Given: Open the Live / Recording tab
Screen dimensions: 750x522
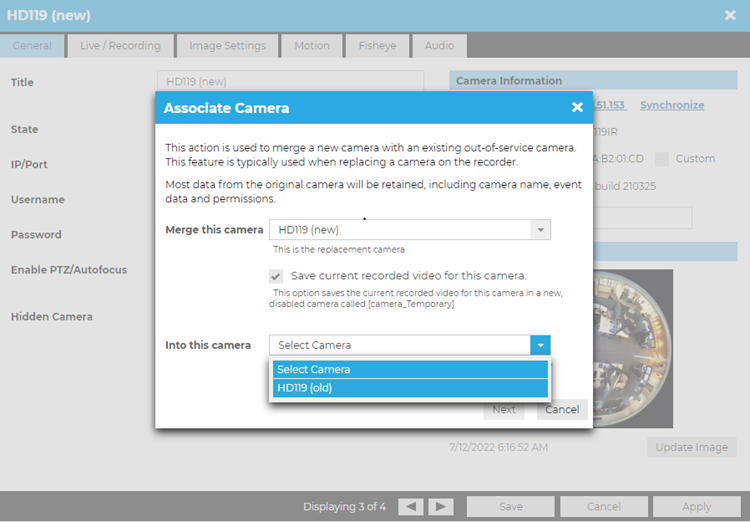Looking at the screenshot, I should [x=121, y=46].
